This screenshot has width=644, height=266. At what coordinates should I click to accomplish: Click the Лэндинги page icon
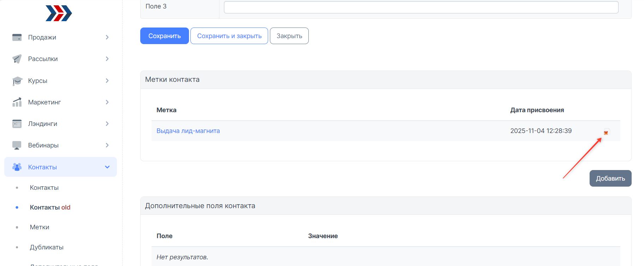pyautogui.click(x=17, y=124)
